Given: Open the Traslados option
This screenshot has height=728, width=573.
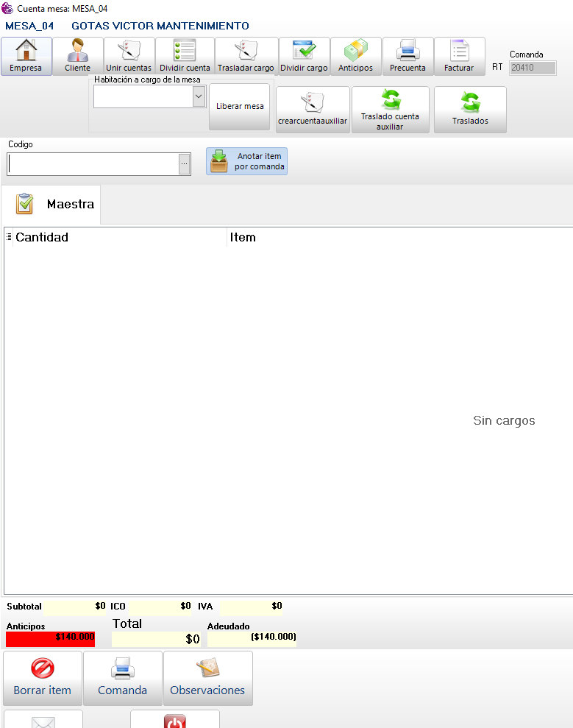Looking at the screenshot, I should pyautogui.click(x=470, y=110).
